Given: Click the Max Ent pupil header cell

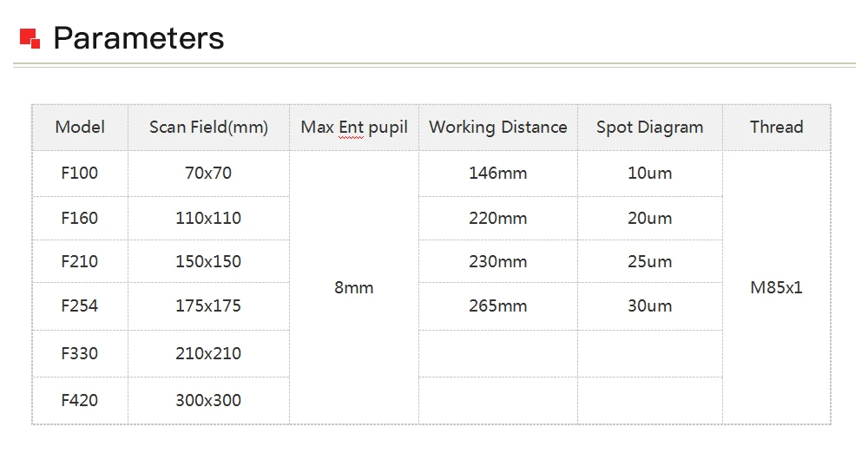Looking at the screenshot, I should (354, 128).
